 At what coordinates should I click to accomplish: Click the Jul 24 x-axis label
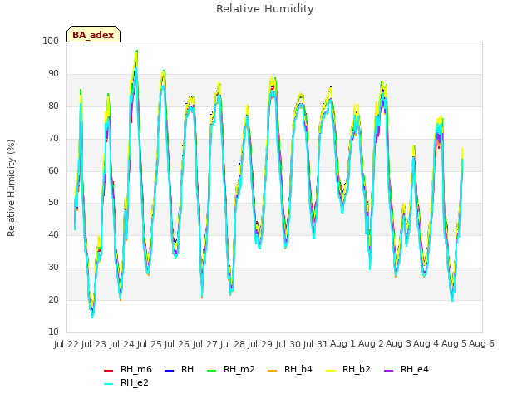click(x=121, y=344)
